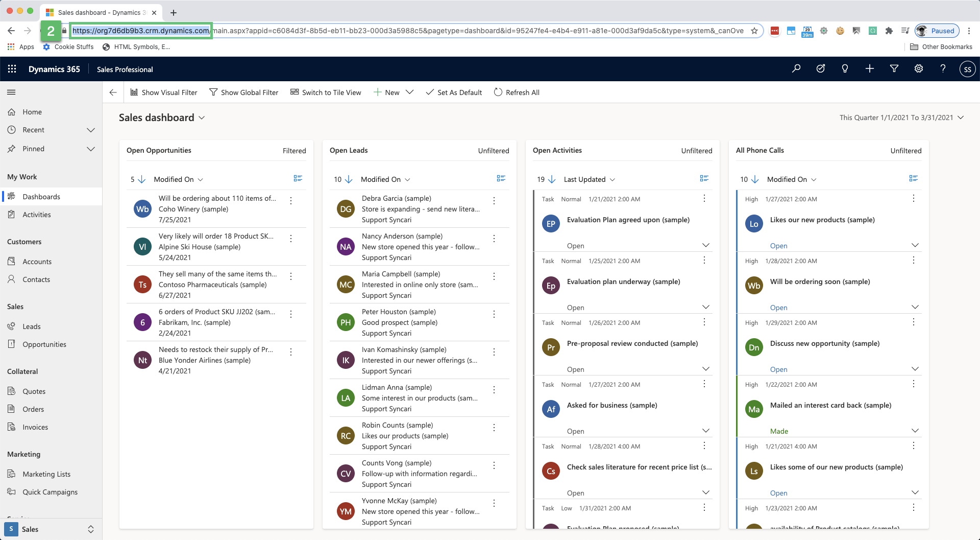Open Chrome extensions puzzle icon
This screenshot has width=980, height=540.
point(889,31)
